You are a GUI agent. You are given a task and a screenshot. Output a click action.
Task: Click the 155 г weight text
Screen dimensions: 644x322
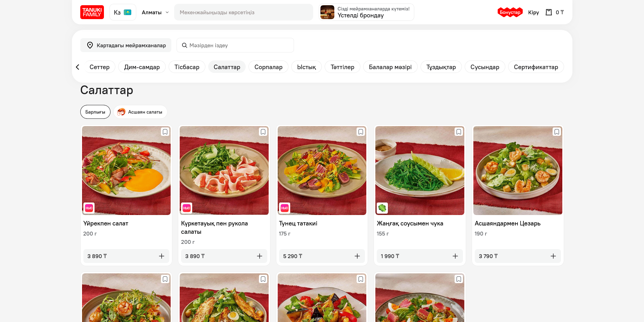tap(383, 234)
